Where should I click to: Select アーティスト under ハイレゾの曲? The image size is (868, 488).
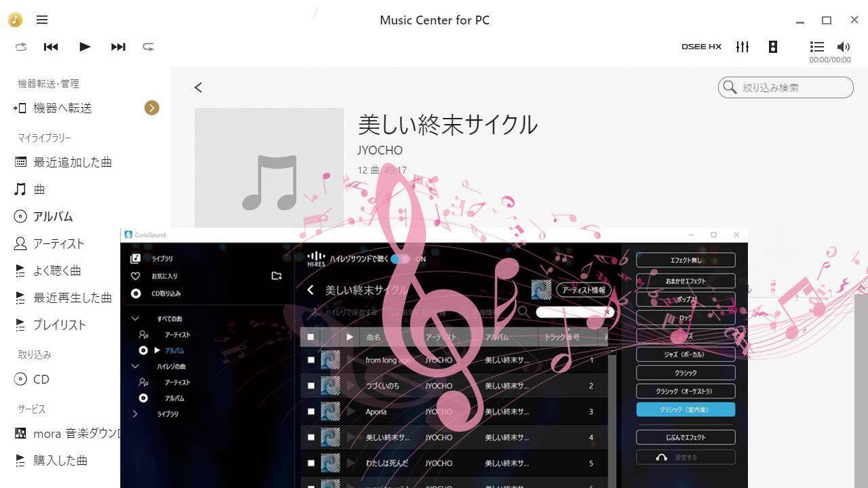177,382
